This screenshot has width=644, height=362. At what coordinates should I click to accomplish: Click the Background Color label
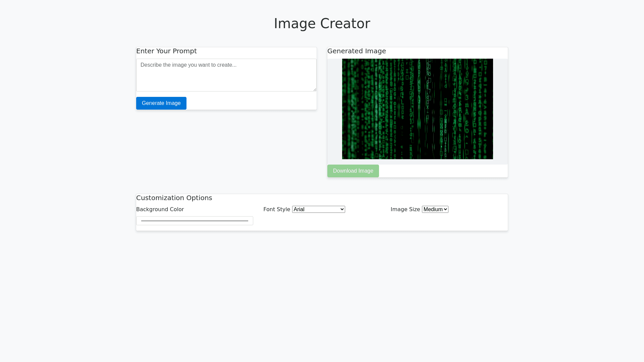tap(160, 209)
